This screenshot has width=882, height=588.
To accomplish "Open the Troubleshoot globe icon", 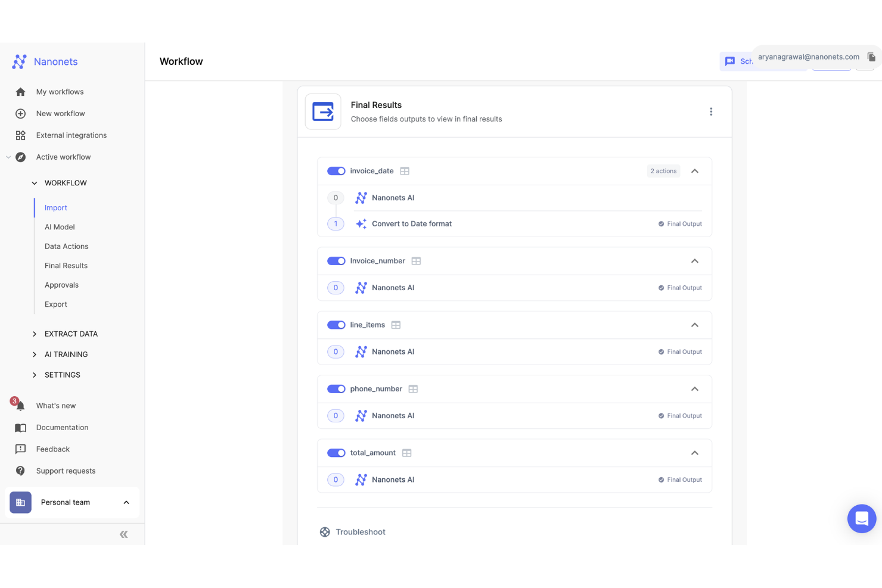I will tap(325, 531).
